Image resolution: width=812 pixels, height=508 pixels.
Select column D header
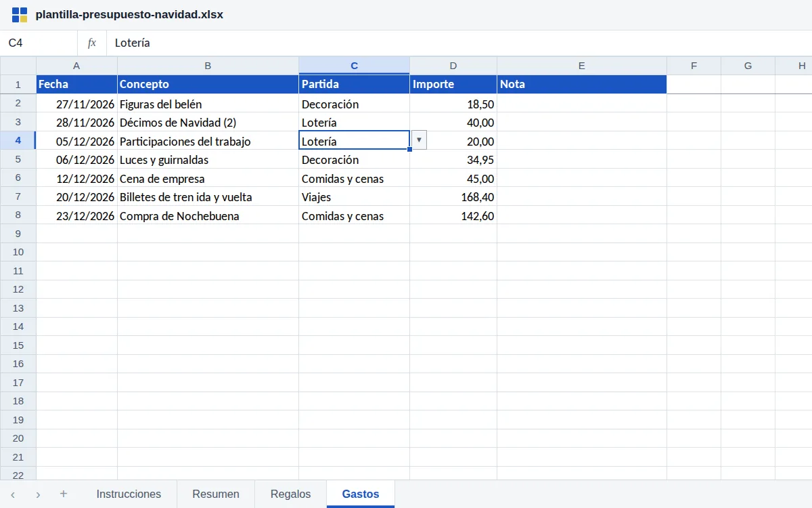(453, 66)
